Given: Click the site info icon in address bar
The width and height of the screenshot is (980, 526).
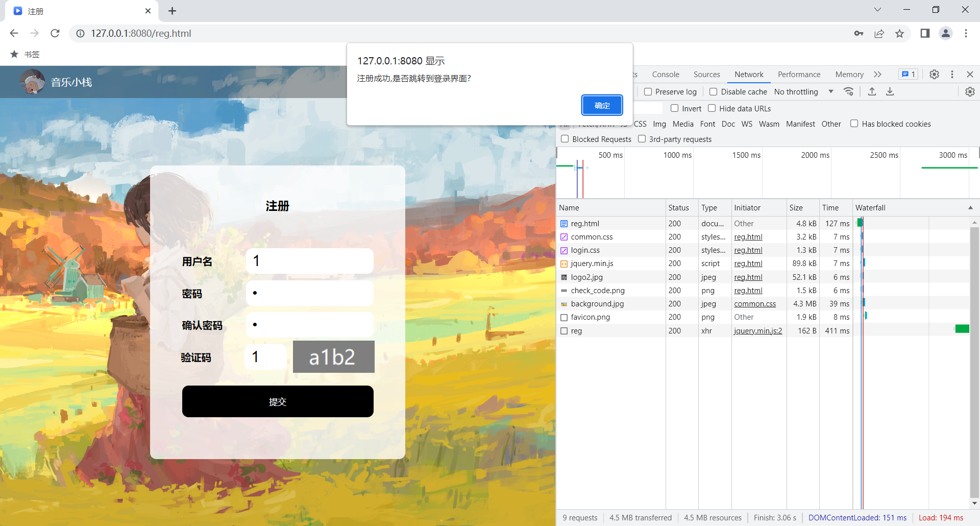Looking at the screenshot, I should pyautogui.click(x=80, y=33).
